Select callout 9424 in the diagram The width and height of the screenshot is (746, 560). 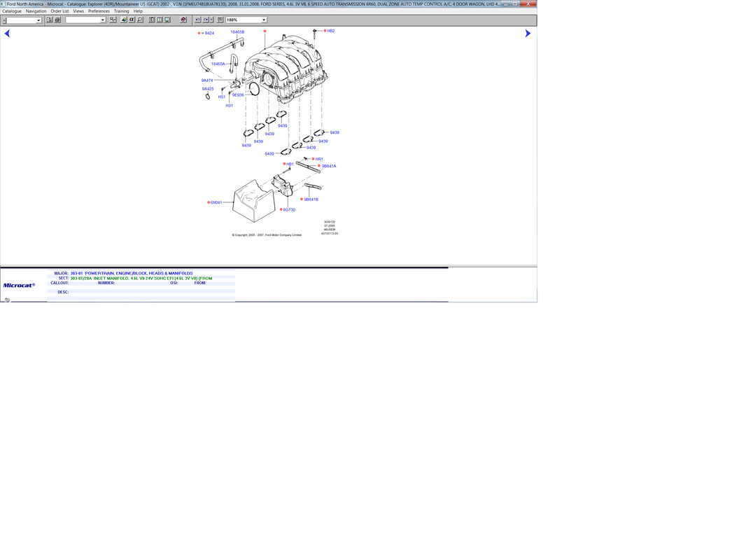pyautogui.click(x=209, y=34)
